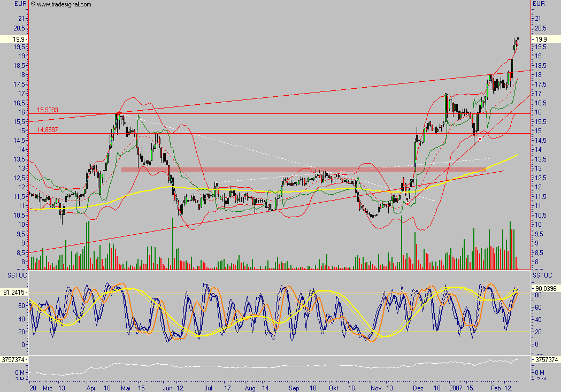This screenshot has width=561, height=392.
Task: Click the highlighted 19,9 price on left axis
Action: [14, 39]
